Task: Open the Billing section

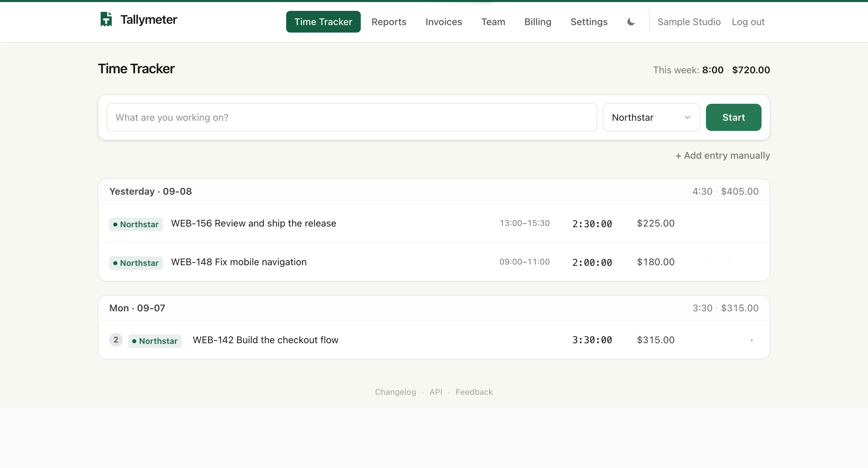Action: (538, 22)
